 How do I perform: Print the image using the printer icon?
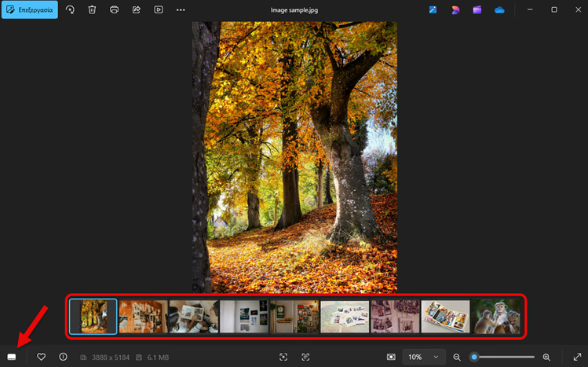pyautogui.click(x=114, y=9)
